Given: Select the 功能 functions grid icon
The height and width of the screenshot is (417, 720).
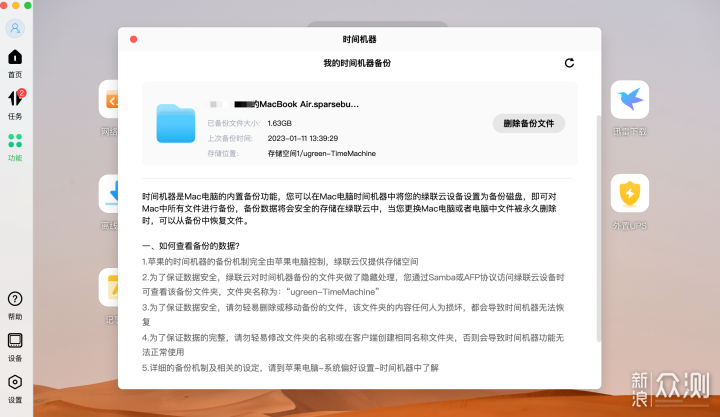Looking at the screenshot, I should pos(15,141).
